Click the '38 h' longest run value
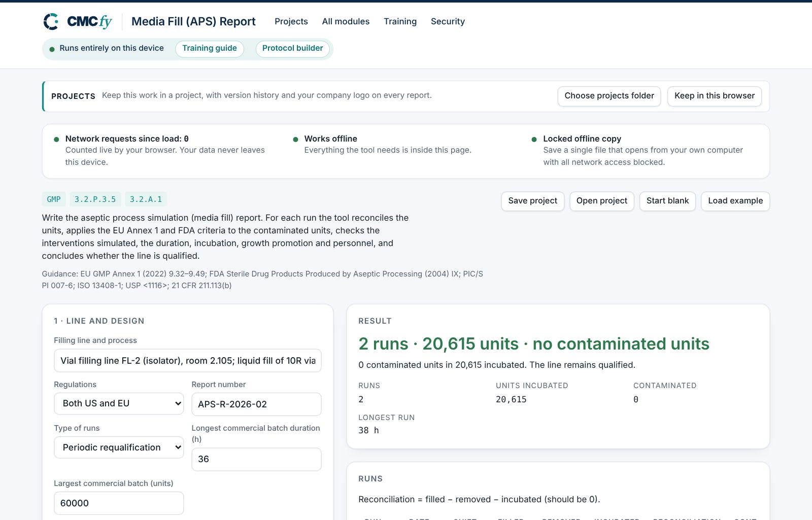812x520 pixels. [368, 431]
